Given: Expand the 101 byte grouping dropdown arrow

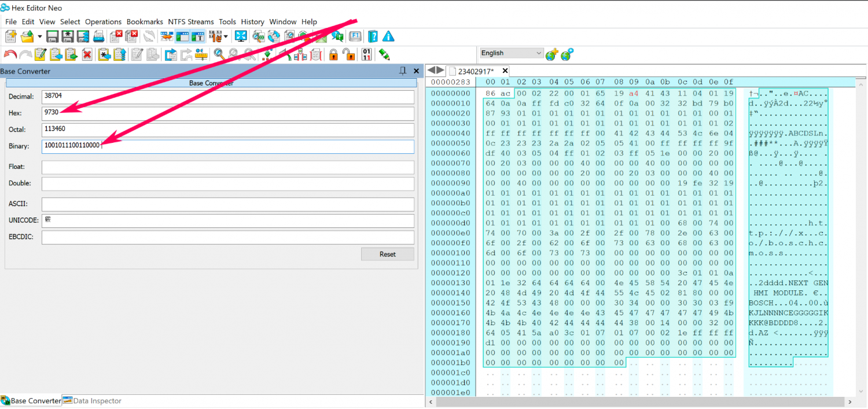Looking at the screenshot, I should [x=225, y=36].
